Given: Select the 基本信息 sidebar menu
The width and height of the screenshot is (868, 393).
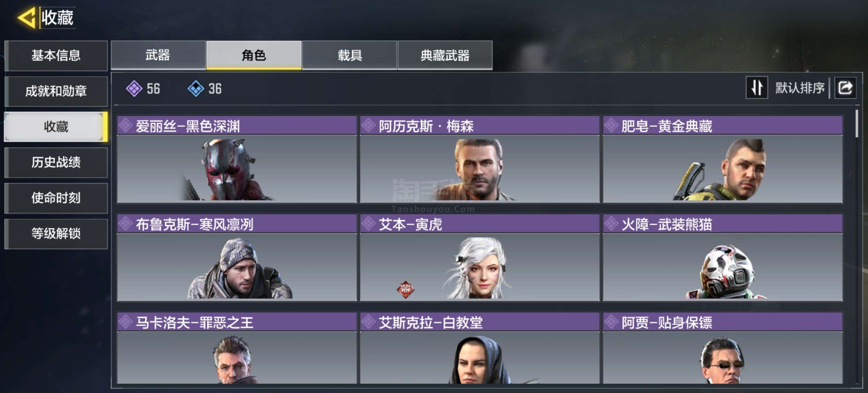Looking at the screenshot, I should 56,56.
